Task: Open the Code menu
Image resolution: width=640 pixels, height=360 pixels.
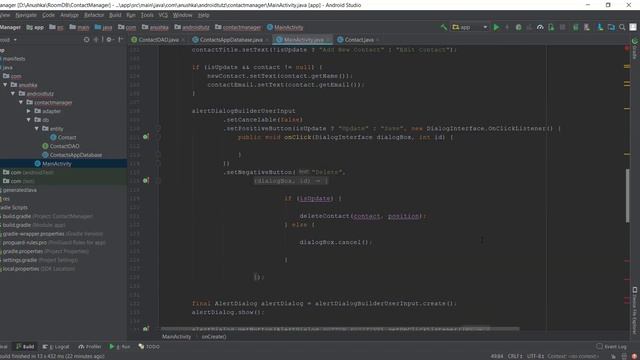Action: pos(48,15)
